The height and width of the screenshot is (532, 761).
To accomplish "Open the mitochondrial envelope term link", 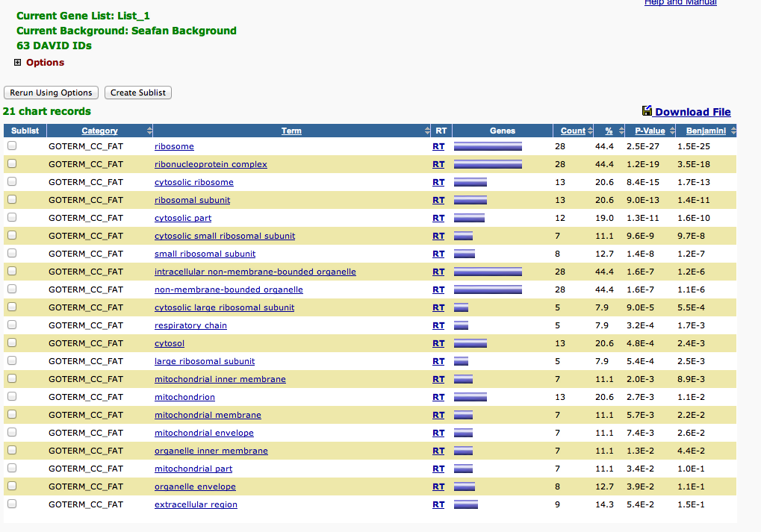I will pyautogui.click(x=204, y=433).
